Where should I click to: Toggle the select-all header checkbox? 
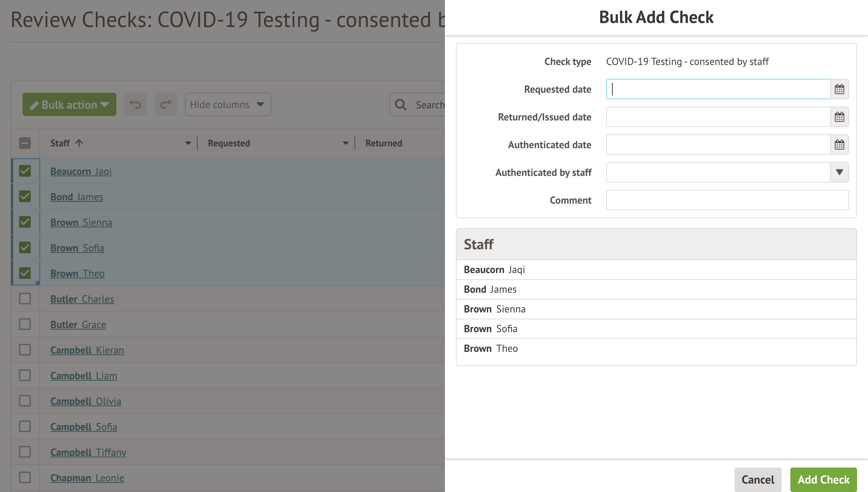point(25,143)
